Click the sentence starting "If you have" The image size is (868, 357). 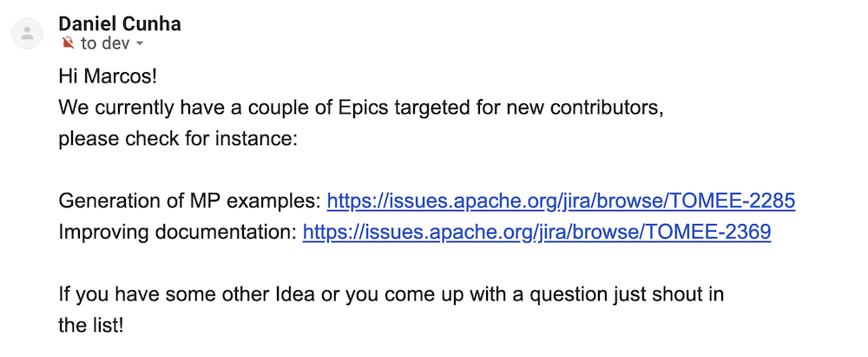(x=391, y=294)
